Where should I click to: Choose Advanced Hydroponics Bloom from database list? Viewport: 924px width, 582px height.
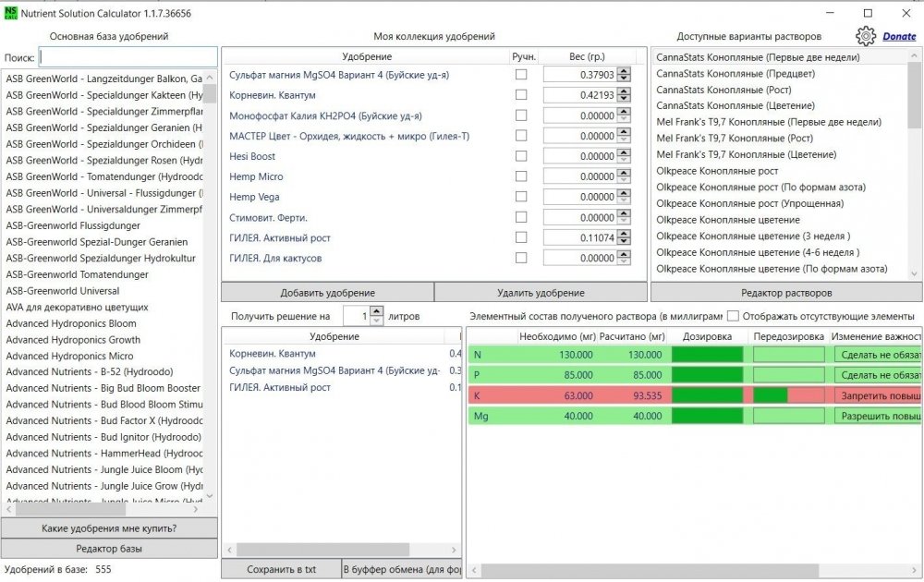point(71,323)
